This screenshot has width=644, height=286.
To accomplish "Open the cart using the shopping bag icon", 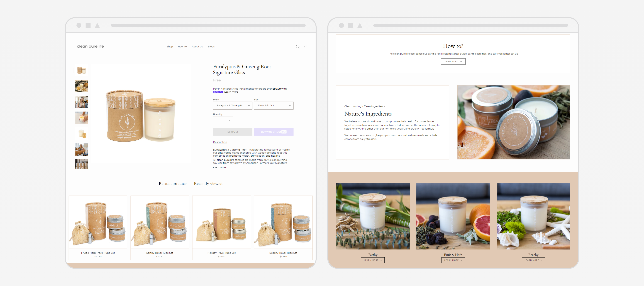I will pos(306,46).
